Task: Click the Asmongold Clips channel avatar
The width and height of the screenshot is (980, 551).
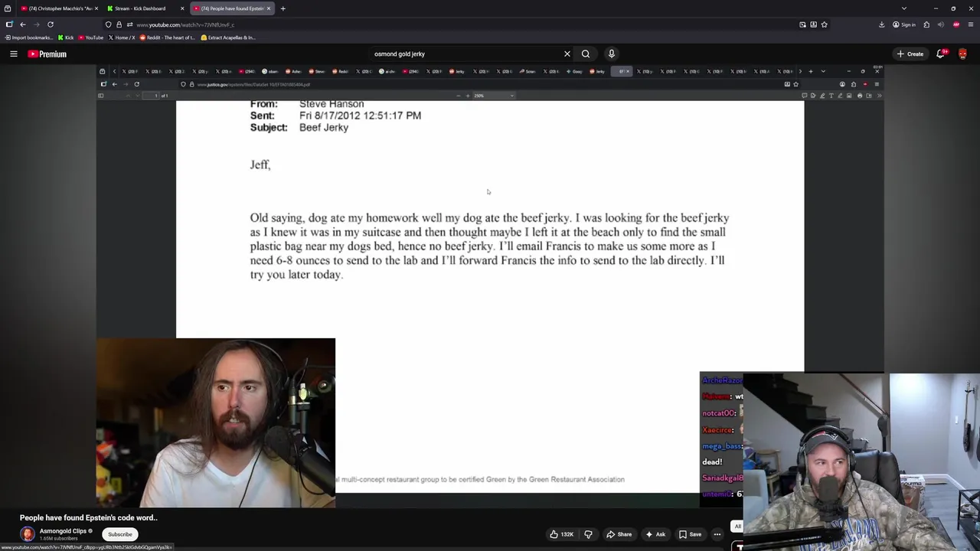Action: pyautogui.click(x=28, y=534)
